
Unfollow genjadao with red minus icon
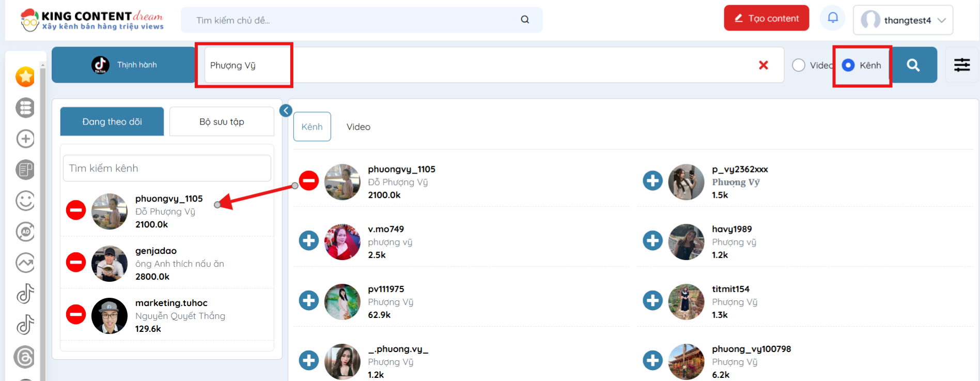tap(76, 262)
